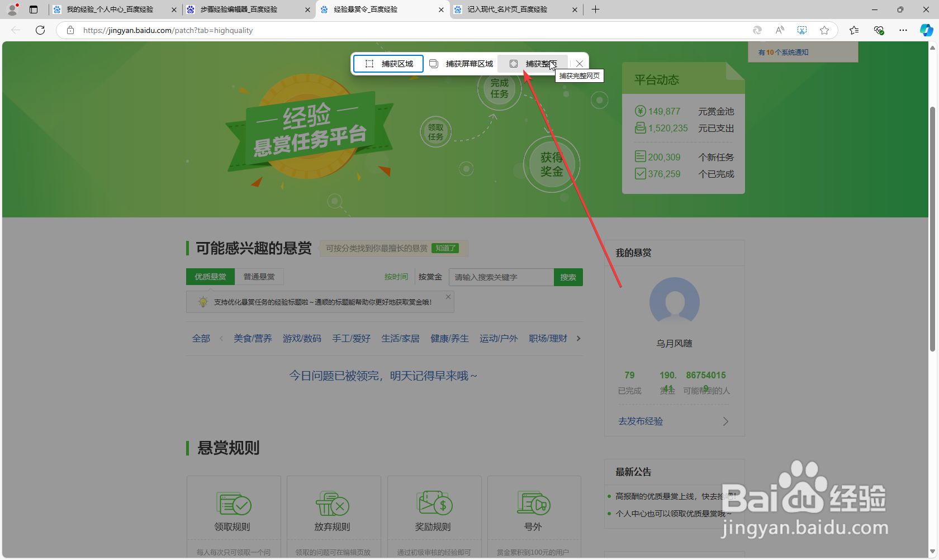
Task: Select the 优质悬赏 tab
Action: coord(210,277)
